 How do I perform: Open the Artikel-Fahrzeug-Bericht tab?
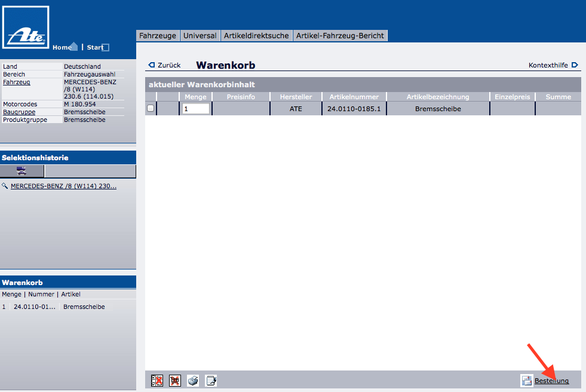tap(340, 36)
